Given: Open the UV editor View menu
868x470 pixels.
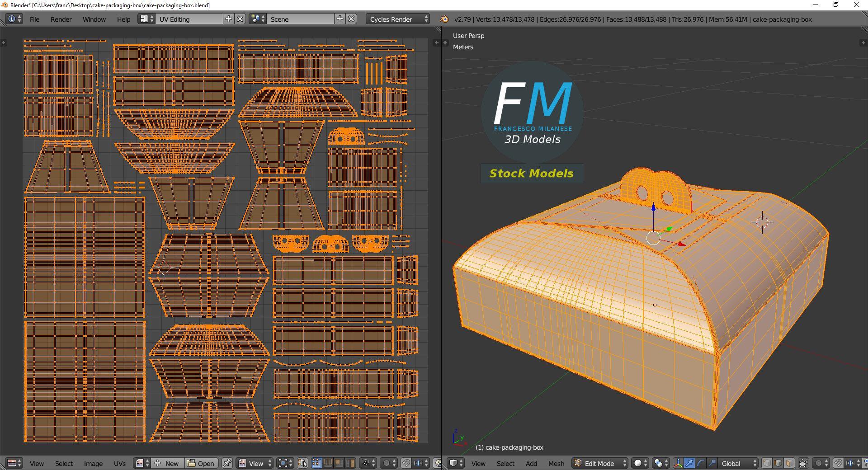Looking at the screenshot, I should (x=37, y=463).
